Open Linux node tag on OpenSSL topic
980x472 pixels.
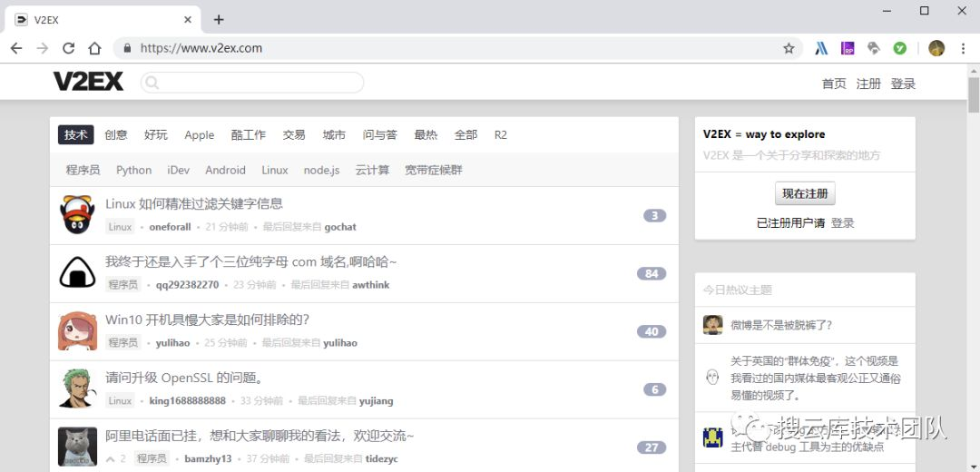(120, 400)
